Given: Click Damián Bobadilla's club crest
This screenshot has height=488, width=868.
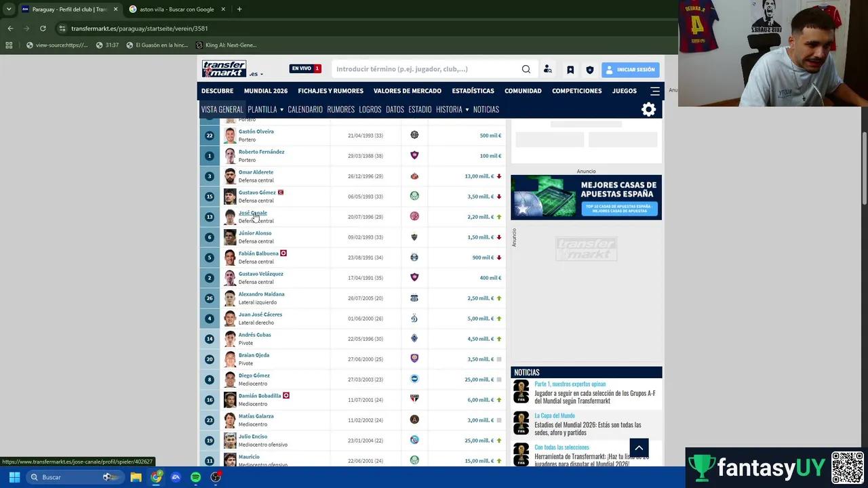Looking at the screenshot, I should click(x=414, y=399).
